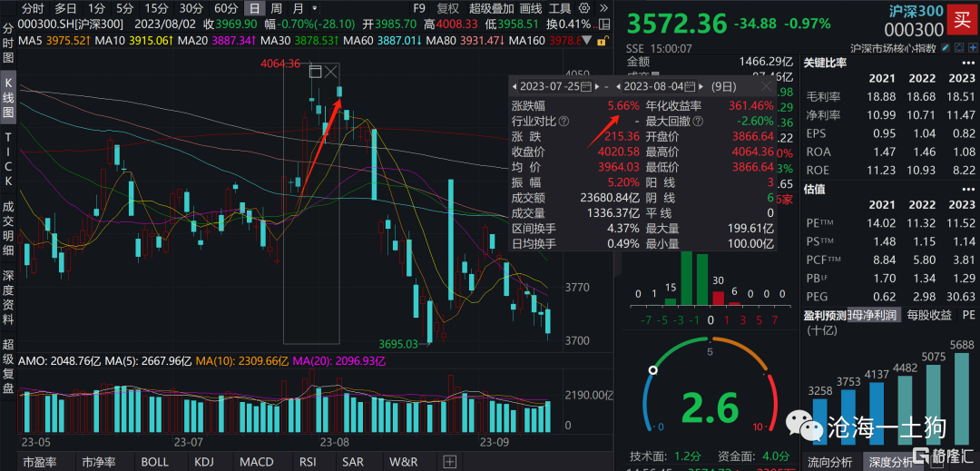This screenshot has width=980, height=471.
Task: Open end date calendar picker
Action: tap(690, 86)
